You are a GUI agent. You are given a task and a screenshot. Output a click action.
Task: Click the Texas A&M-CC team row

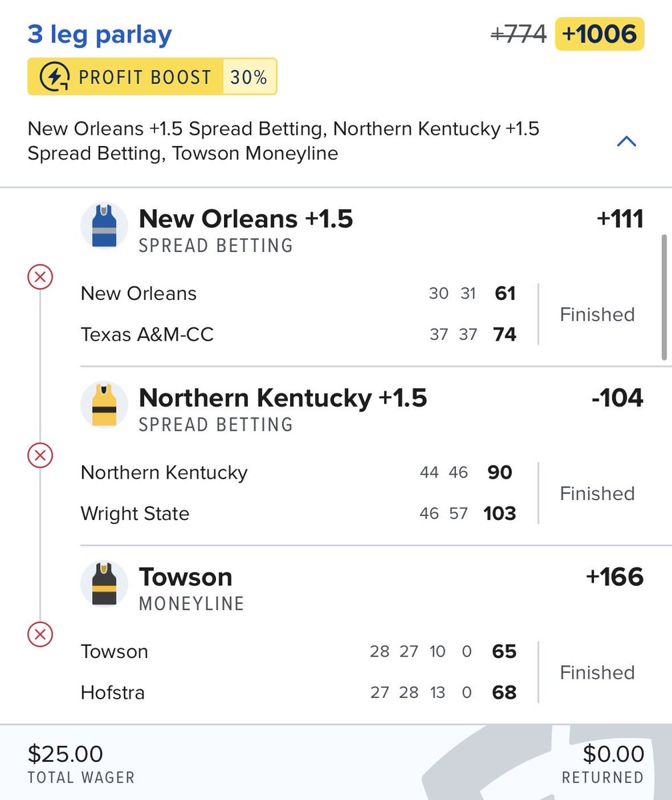coord(147,334)
